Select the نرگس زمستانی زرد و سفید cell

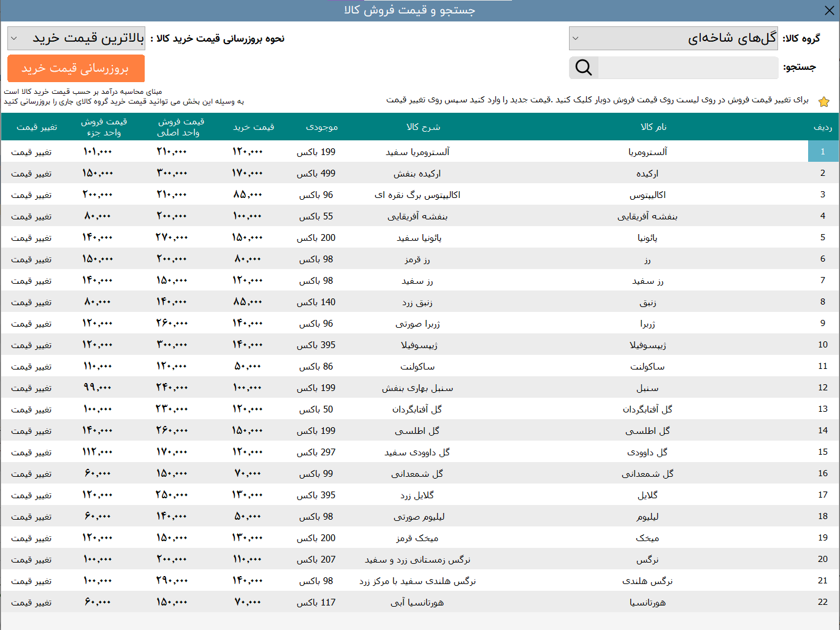418,560
